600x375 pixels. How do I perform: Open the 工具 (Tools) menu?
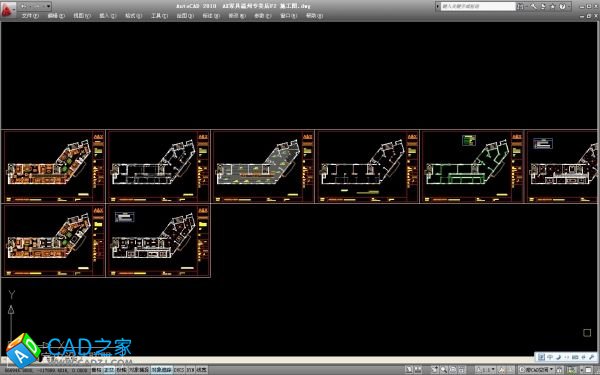159,16
